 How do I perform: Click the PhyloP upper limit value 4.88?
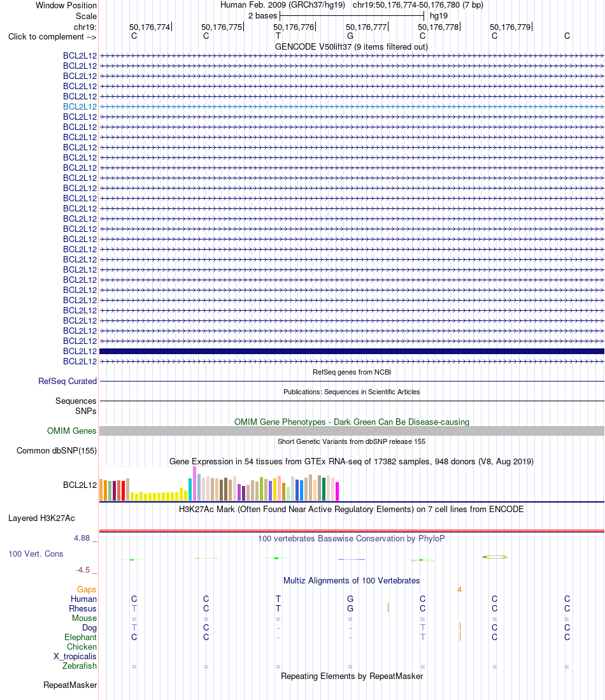82,538
